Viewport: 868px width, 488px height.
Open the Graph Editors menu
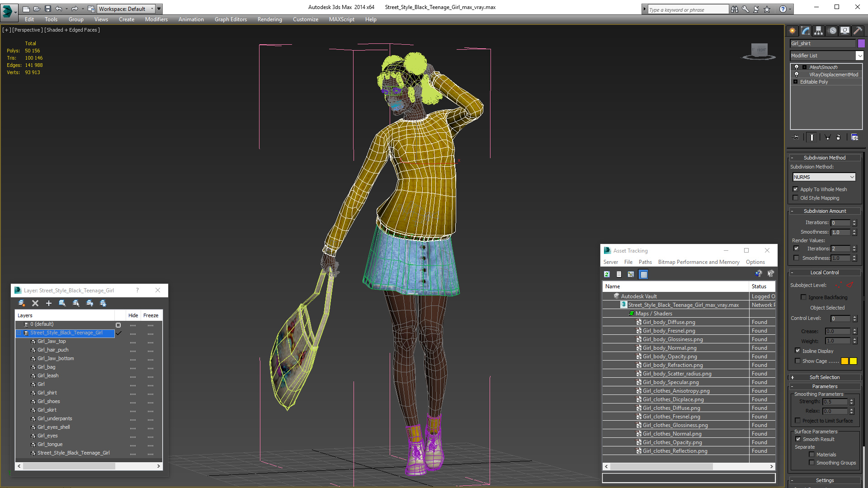click(x=231, y=19)
